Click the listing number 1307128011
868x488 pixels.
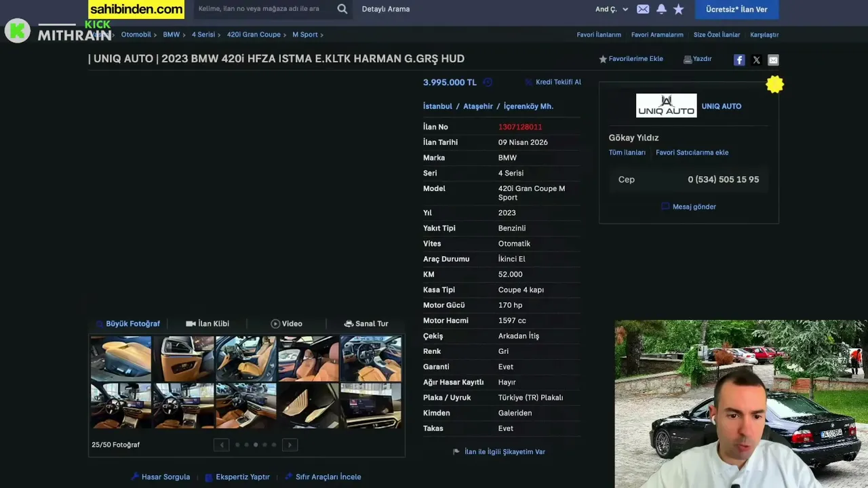[x=520, y=127]
